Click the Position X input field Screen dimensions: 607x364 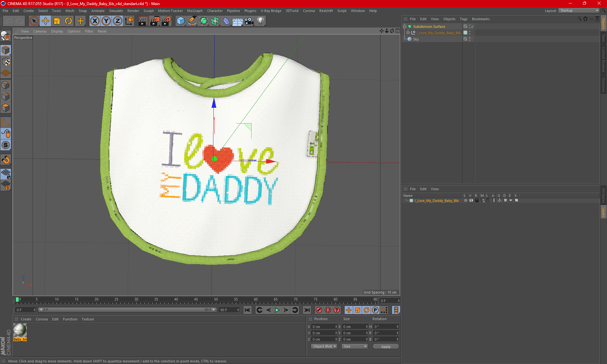(324, 327)
